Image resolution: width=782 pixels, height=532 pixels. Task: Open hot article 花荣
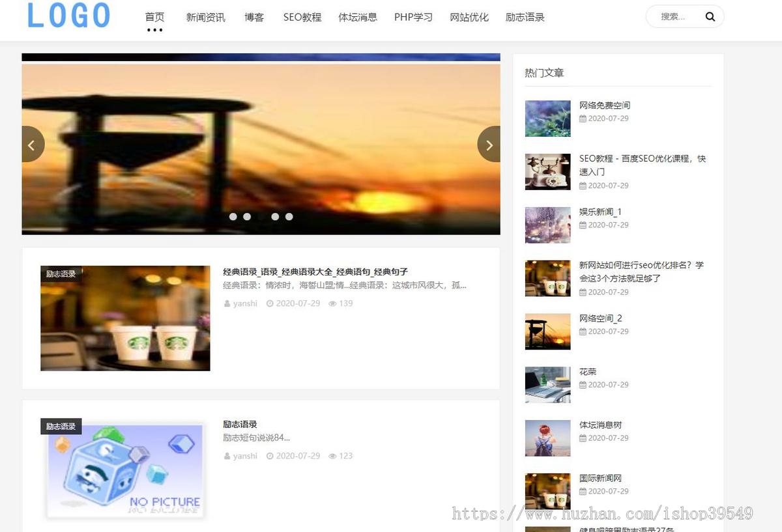coord(588,372)
